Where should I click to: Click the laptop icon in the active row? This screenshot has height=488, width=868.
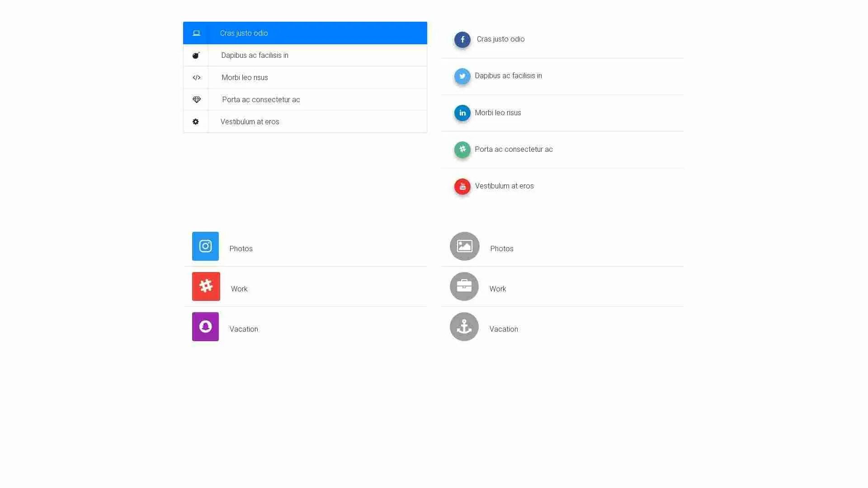[196, 33]
